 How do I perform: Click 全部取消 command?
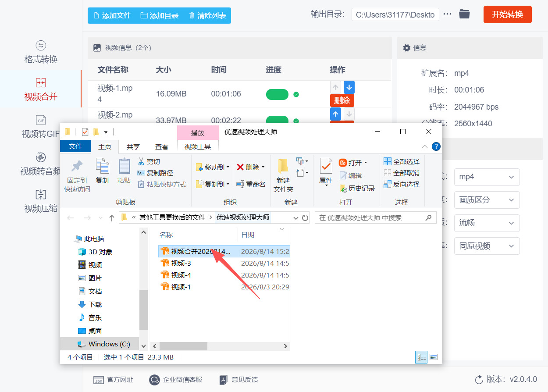402,173
